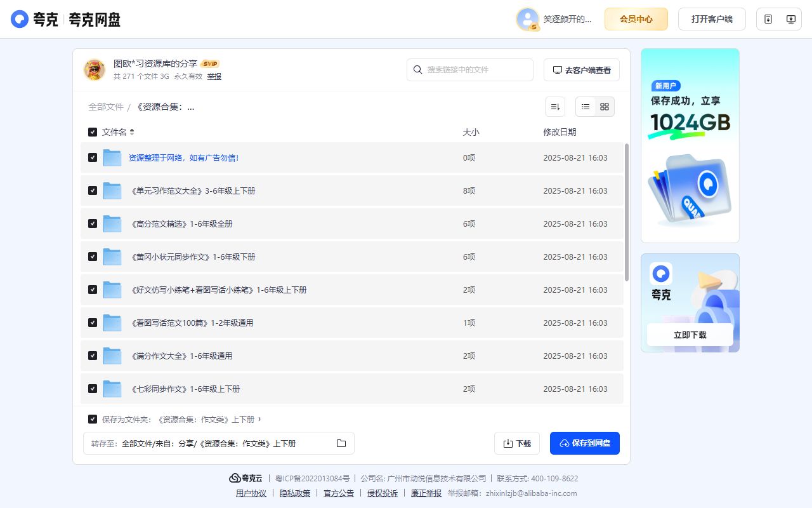This screenshot has height=508, width=812.
Task: Uncheck the 保存为文件夹 option
Action: [92, 419]
